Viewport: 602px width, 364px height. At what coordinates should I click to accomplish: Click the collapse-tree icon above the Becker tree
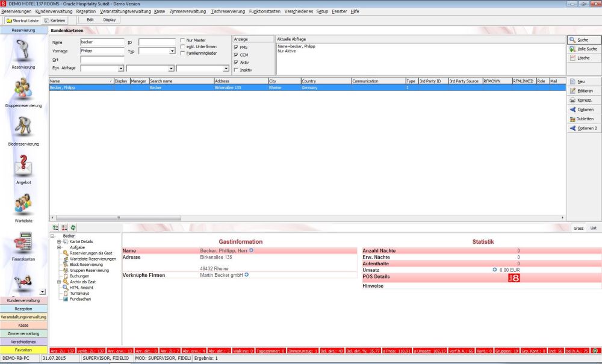[x=64, y=227]
